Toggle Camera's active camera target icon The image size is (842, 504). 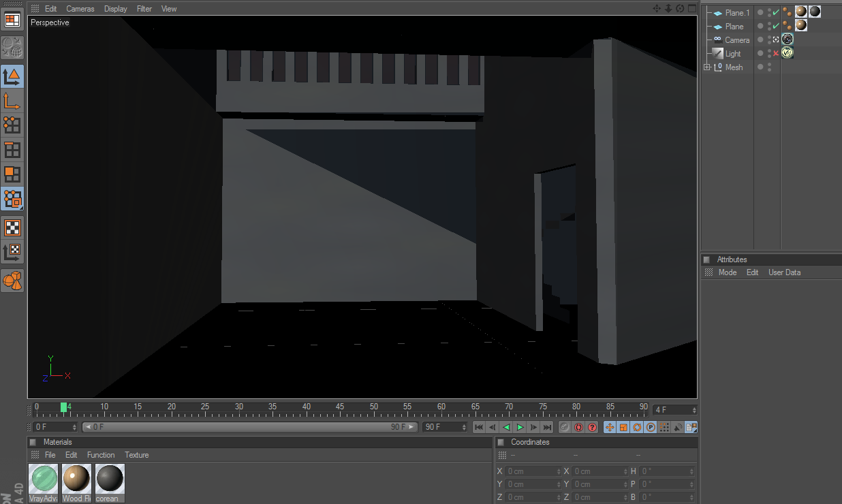tap(776, 40)
